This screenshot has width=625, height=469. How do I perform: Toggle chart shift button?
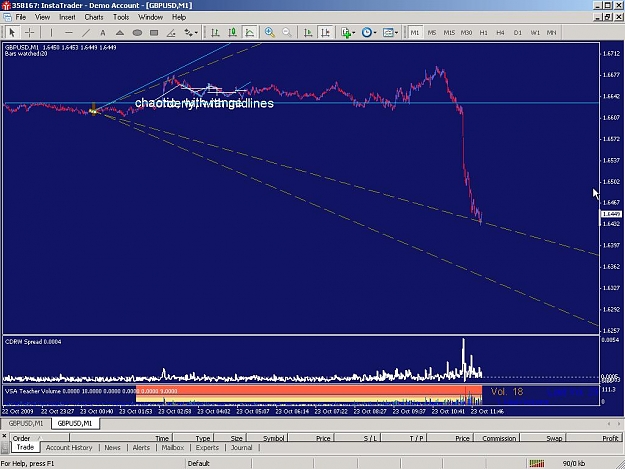[325, 33]
